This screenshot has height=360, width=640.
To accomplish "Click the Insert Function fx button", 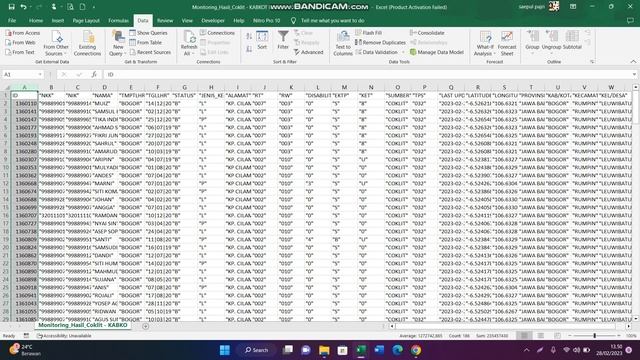I will 94,74.
